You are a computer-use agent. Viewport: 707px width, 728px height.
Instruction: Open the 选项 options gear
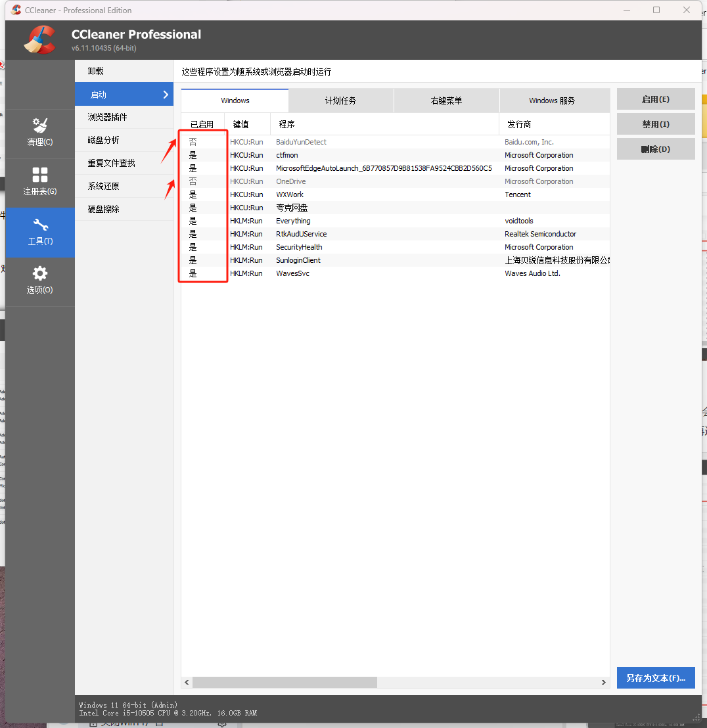pos(40,281)
